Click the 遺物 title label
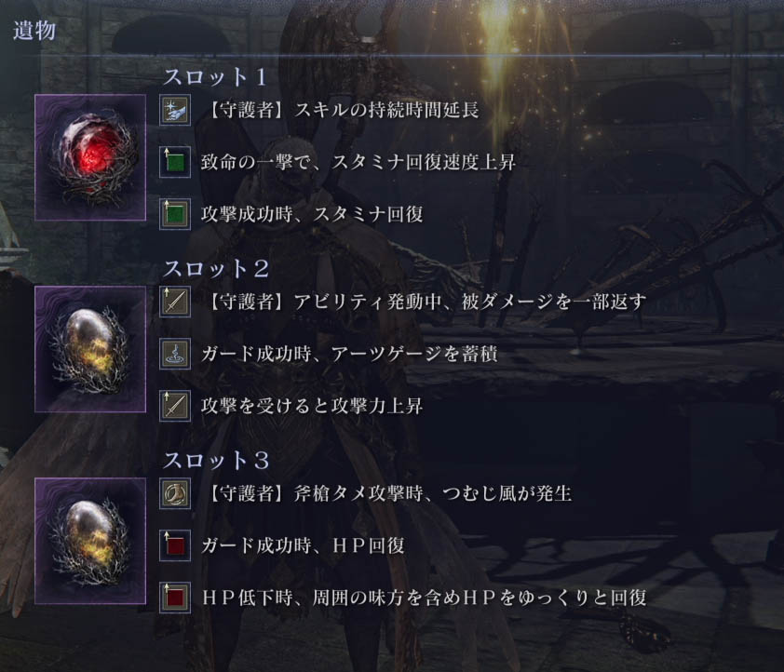784x672 pixels. coord(34,31)
